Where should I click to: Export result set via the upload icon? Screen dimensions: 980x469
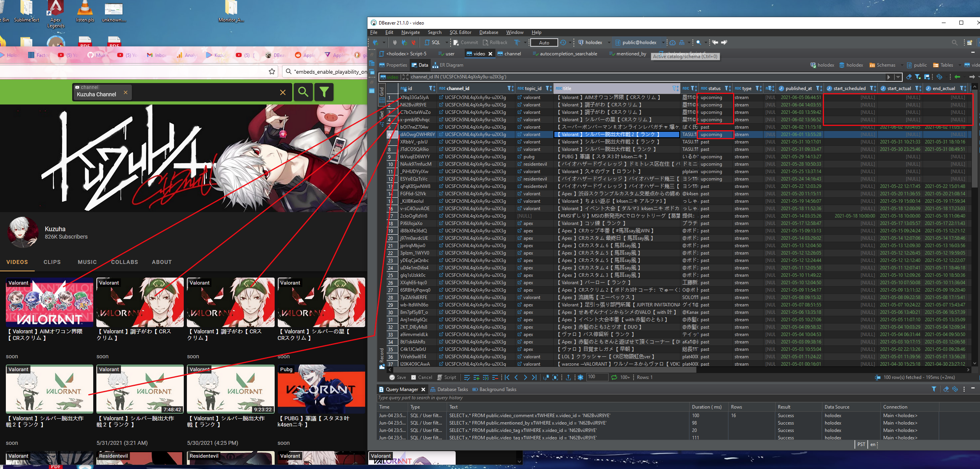tap(568, 377)
